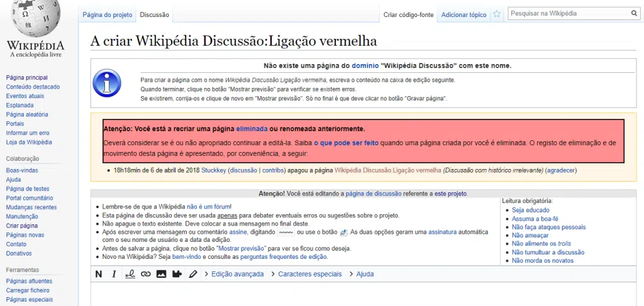This screenshot has height=306, width=644.
Task: Select the Criar código-fonte tab
Action: pos(408,15)
